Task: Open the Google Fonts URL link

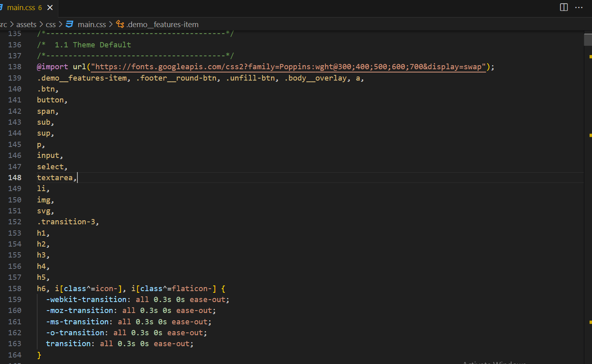Action: click(x=288, y=67)
